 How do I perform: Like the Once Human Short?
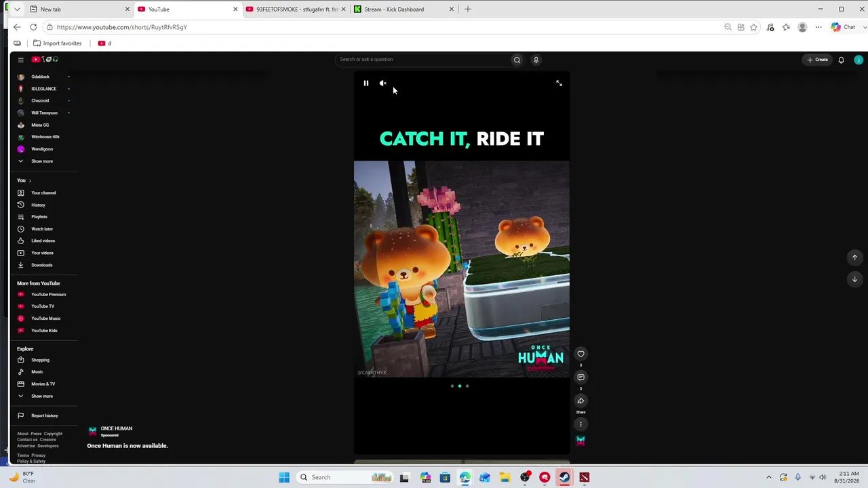pyautogui.click(x=580, y=354)
